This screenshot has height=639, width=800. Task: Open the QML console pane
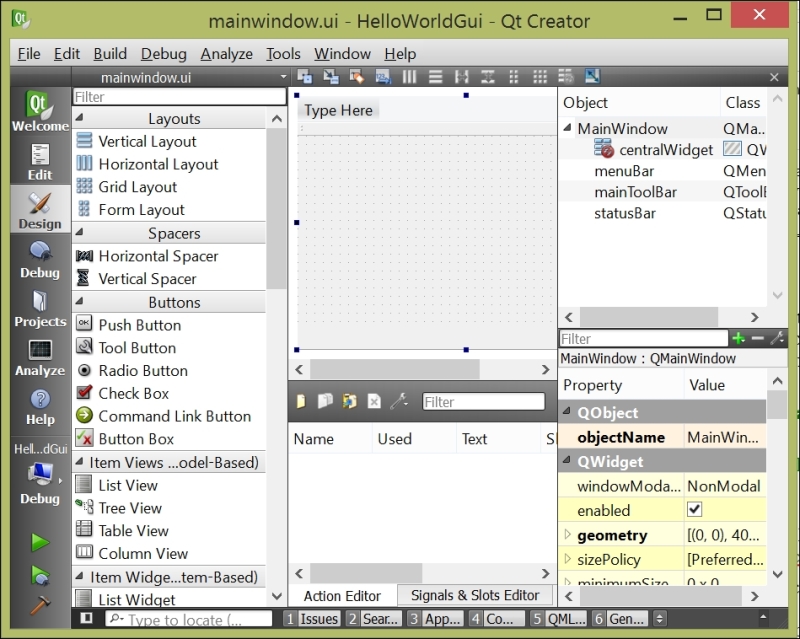pyautogui.click(x=558, y=619)
